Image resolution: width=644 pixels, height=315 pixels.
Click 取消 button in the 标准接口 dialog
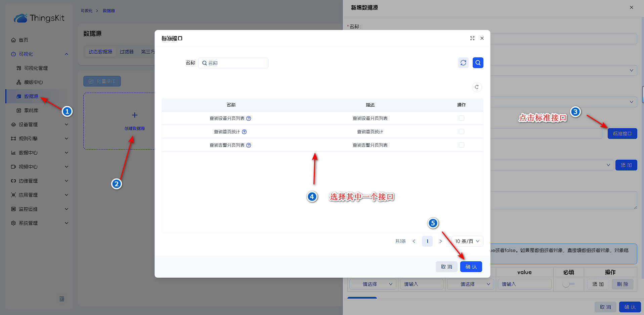pyautogui.click(x=446, y=267)
